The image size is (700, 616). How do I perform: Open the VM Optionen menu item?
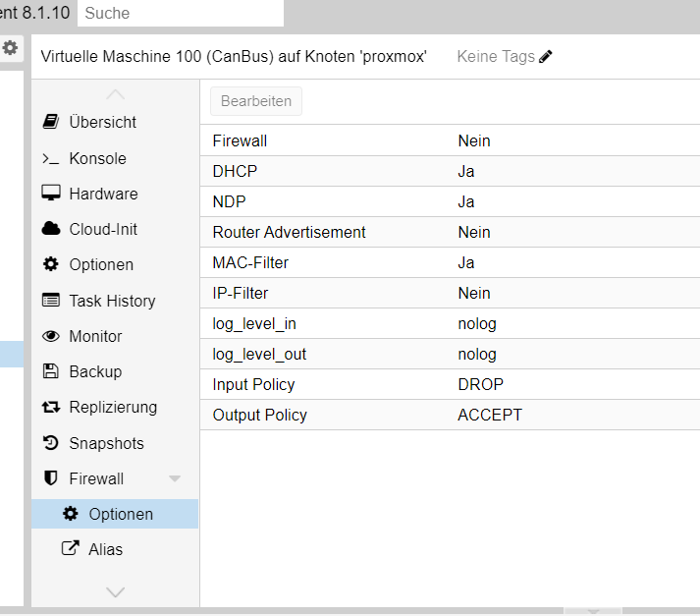tap(100, 264)
